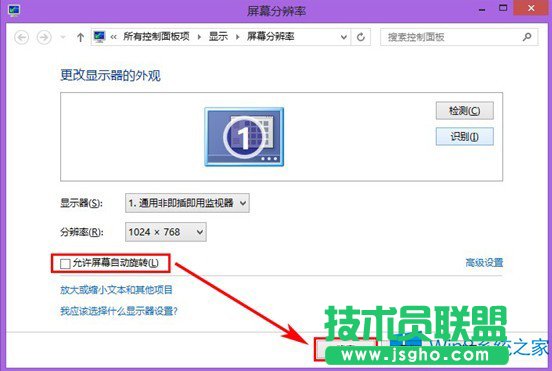This screenshot has width=552, height=371.
Task: Minimize the 屏幕分辨率 window
Action: [482, 10]
